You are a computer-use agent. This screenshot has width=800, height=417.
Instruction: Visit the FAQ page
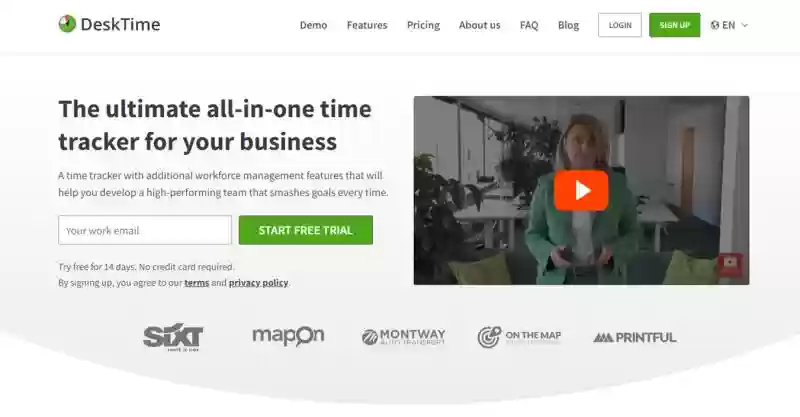pos(529,25)
